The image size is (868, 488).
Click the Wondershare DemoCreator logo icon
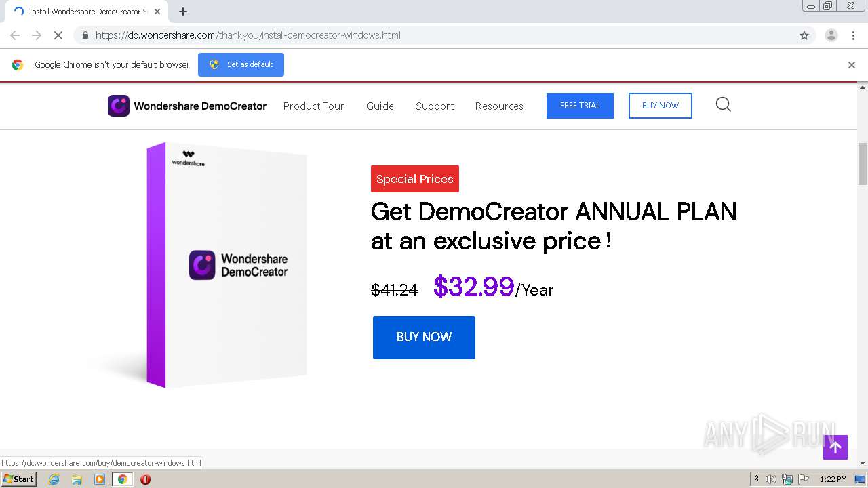(x=119, y=106)
